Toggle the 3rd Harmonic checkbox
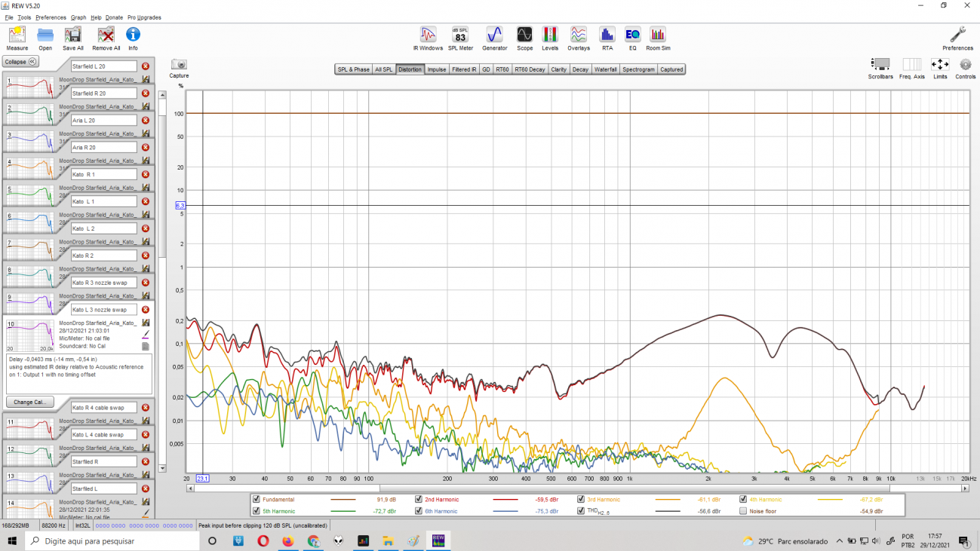Viewport: 980px width, 551px height. click(x=581, y=499)
